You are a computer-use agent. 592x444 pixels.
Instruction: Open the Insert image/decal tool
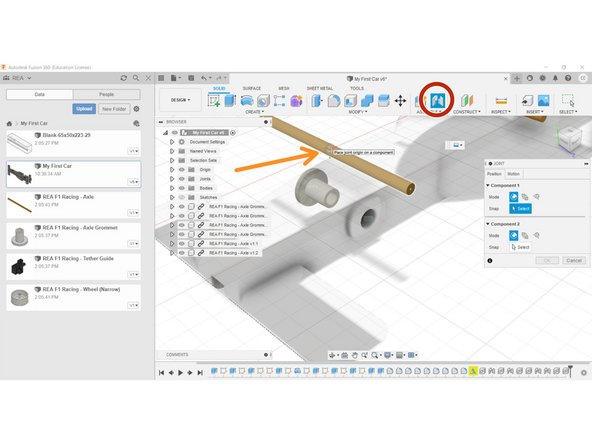click(x=544, y=100)
